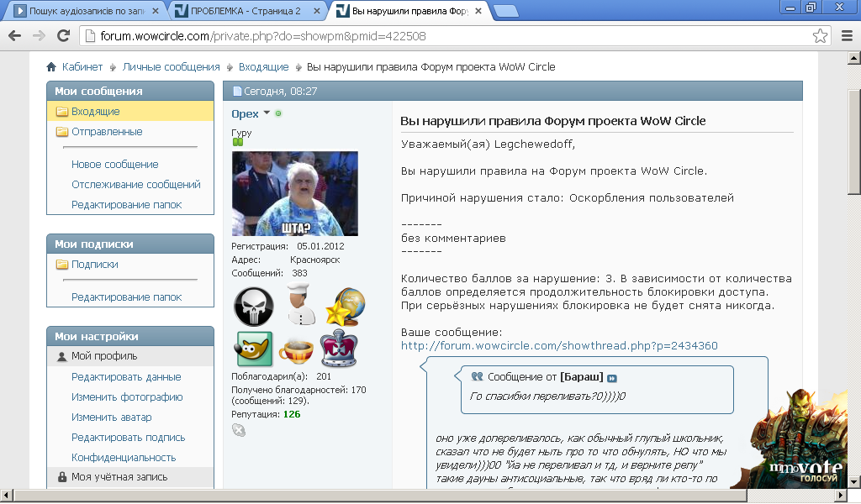Open Входящие folder in sidebar
The height and width of the screenshot is (504, 861).
point(96,112)
